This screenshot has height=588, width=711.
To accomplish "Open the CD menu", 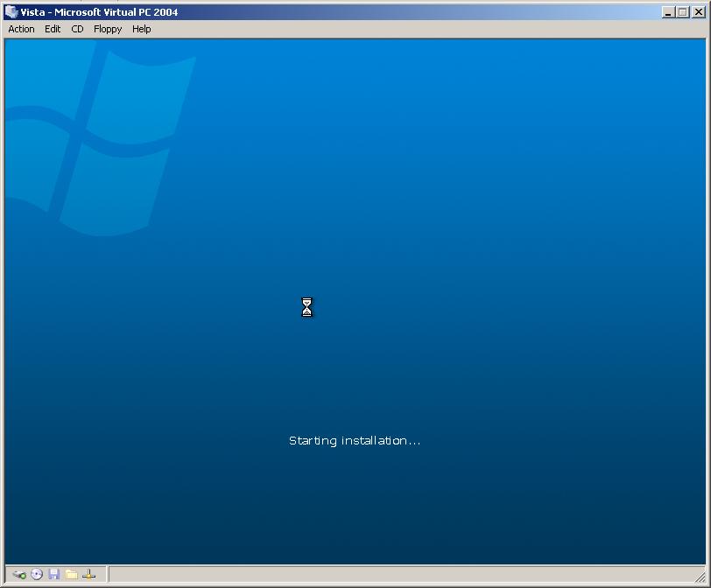I will tap(78, 29).
